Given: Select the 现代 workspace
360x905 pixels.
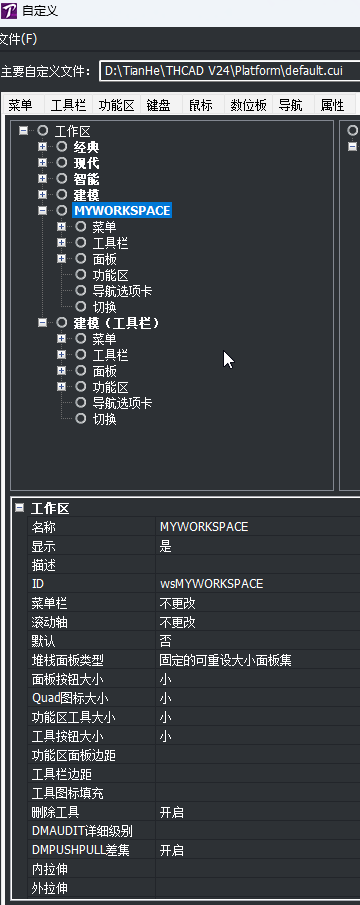Looking at the screenshot, I should [87, 163].
